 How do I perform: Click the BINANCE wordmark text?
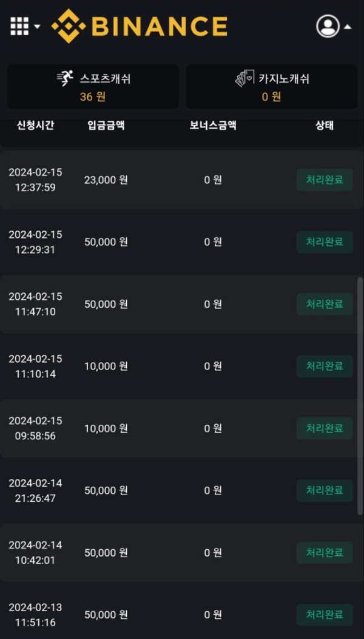coord(159,26)
